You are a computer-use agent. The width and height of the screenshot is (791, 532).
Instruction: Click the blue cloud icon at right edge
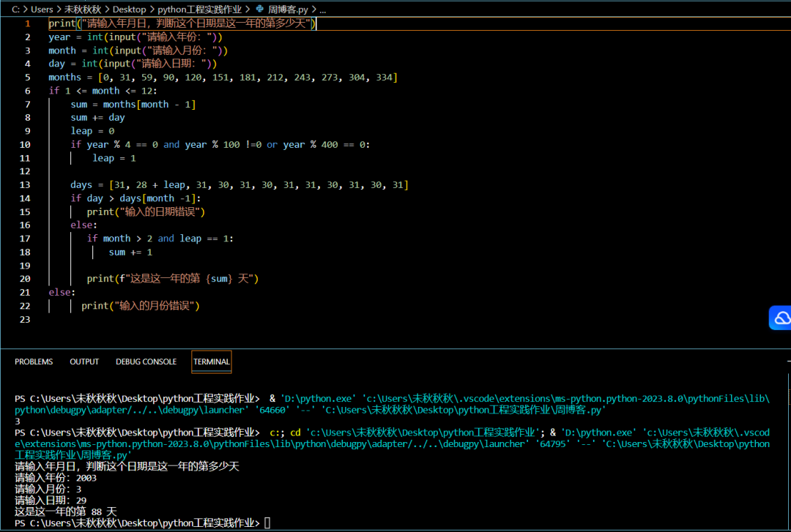[781, 318]
